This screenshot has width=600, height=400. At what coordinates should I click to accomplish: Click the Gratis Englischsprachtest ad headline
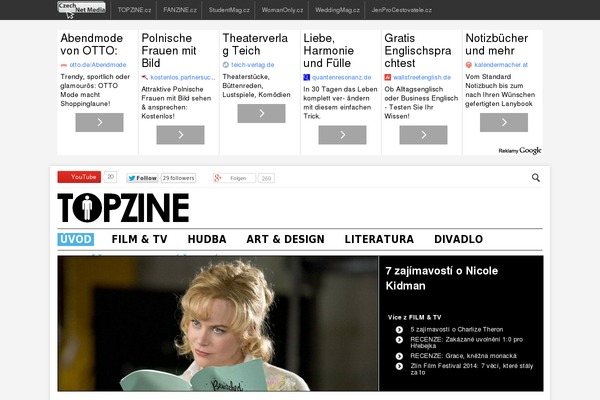pyautogui.click(x=418, y=51)
